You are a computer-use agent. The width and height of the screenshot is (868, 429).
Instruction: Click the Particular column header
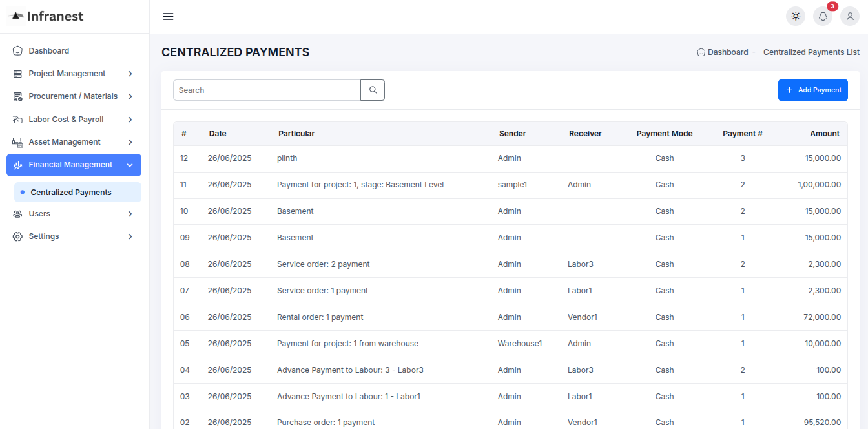point(296,134)
